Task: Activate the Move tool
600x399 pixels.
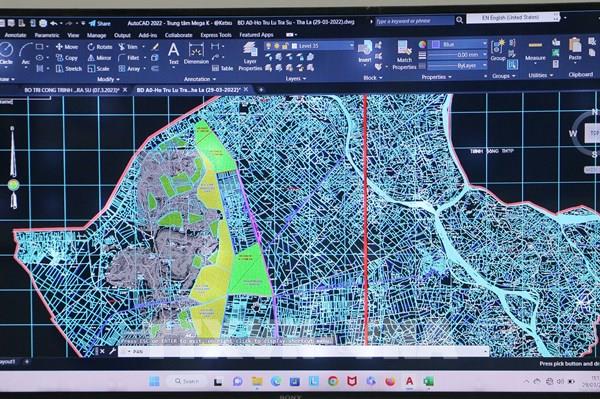Action: point(67,47)
